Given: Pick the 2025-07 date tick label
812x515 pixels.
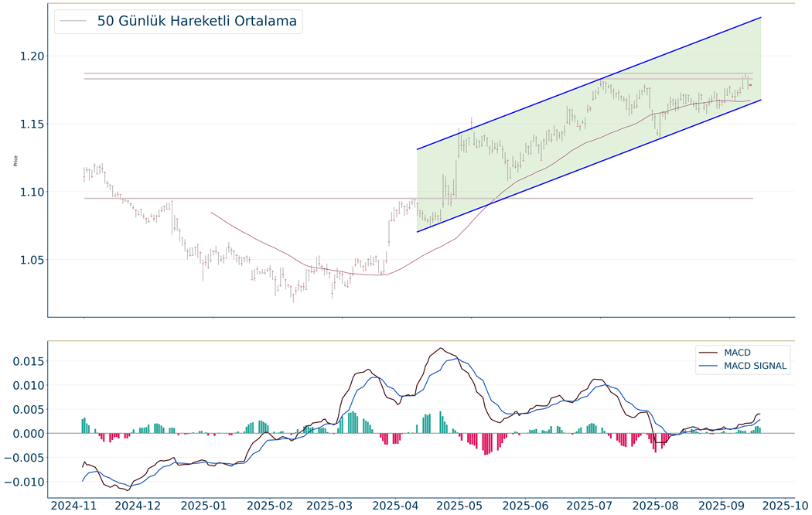Looking at the screenshot, I should coord(592,506).
